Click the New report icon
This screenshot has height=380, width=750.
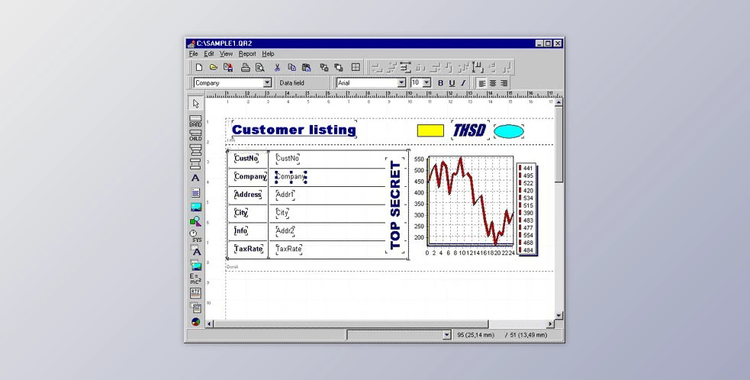click(x=199, y=67)
